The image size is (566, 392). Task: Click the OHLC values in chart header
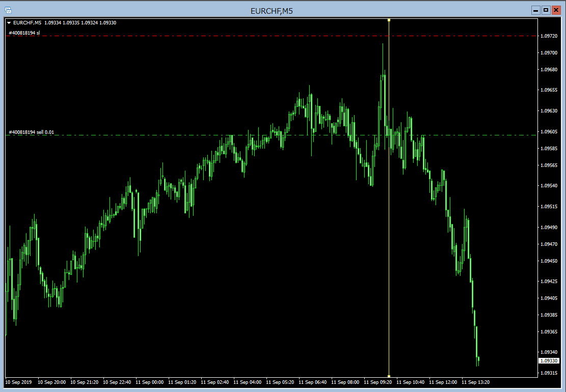(80, 23)
